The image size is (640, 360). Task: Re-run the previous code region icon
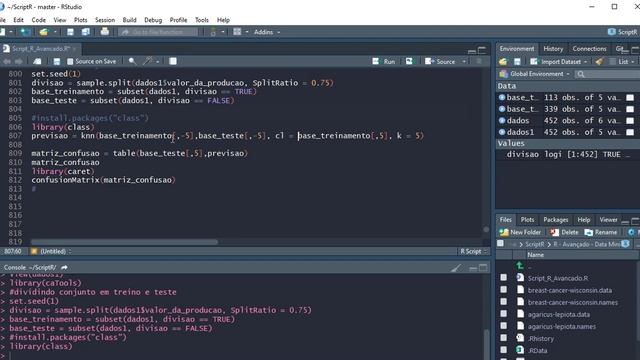[x=409, y=61]
